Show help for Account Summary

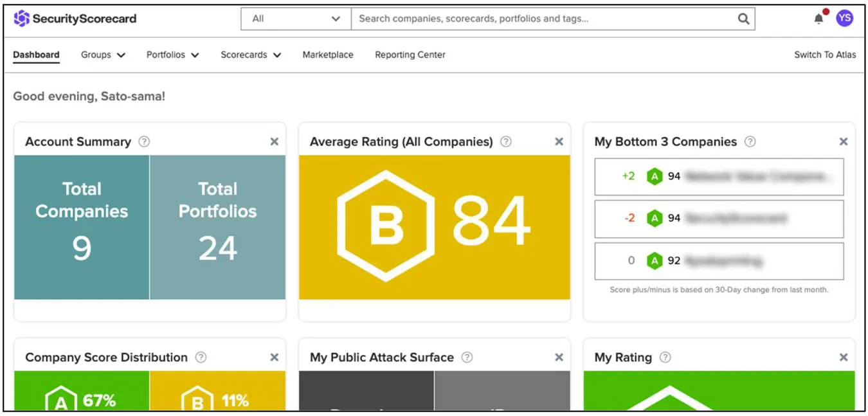point(144,141)
